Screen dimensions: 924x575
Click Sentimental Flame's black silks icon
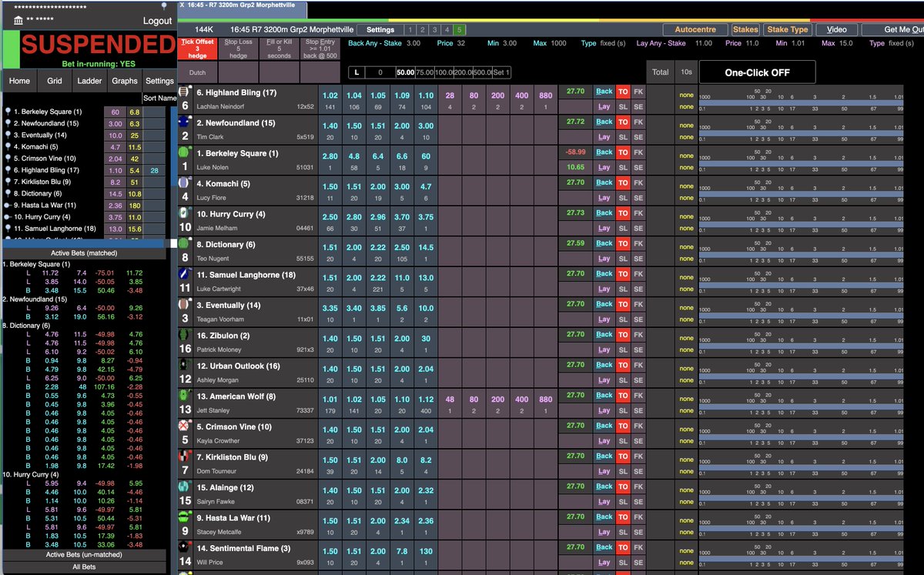tap(184, 547)
